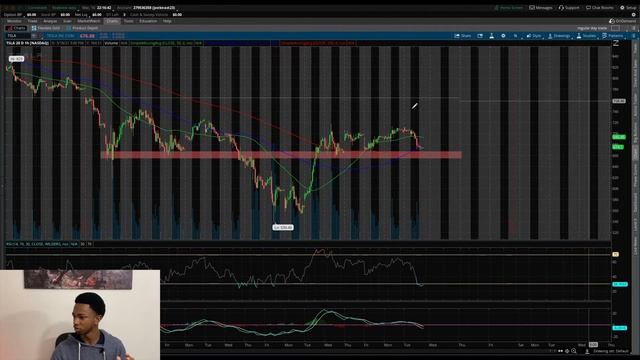This screenshot has height=360, width=640.
Task: Click the Drawing set Default selector
Action: pyautogui.click(x=611, y=351)
